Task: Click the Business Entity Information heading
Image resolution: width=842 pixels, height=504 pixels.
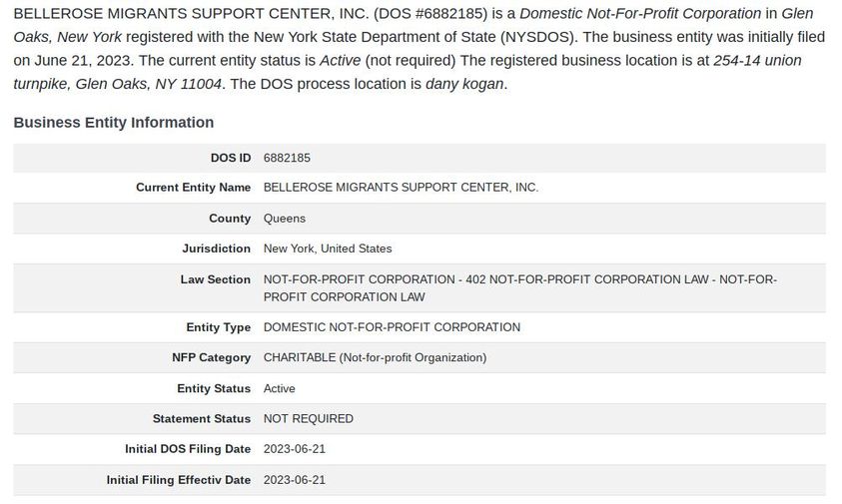Action: point(114,123)
